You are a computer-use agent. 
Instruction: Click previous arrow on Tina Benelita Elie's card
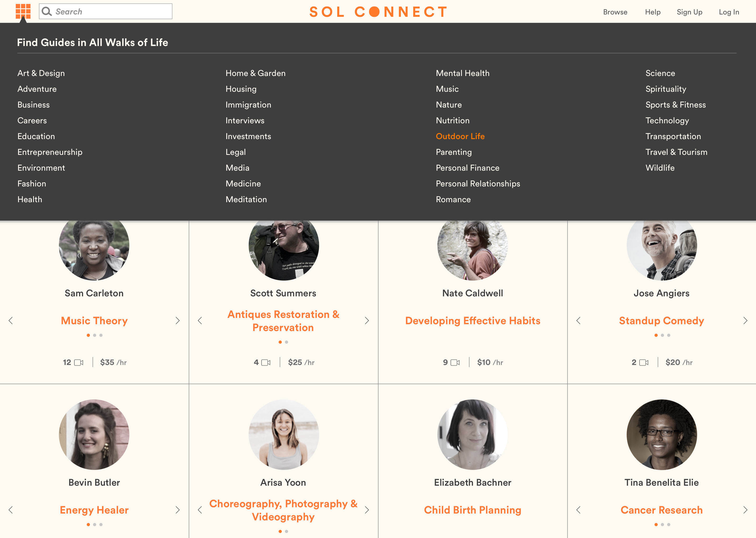578,510
